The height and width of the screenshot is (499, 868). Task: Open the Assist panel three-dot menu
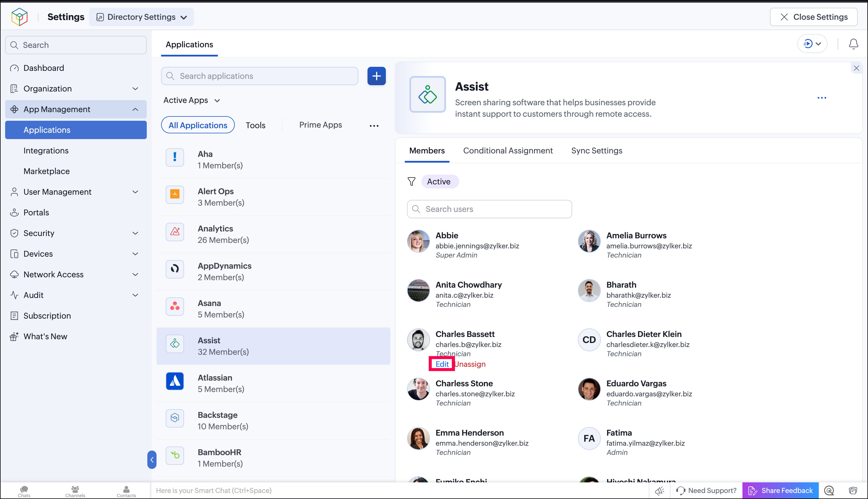tap(821, 98)
